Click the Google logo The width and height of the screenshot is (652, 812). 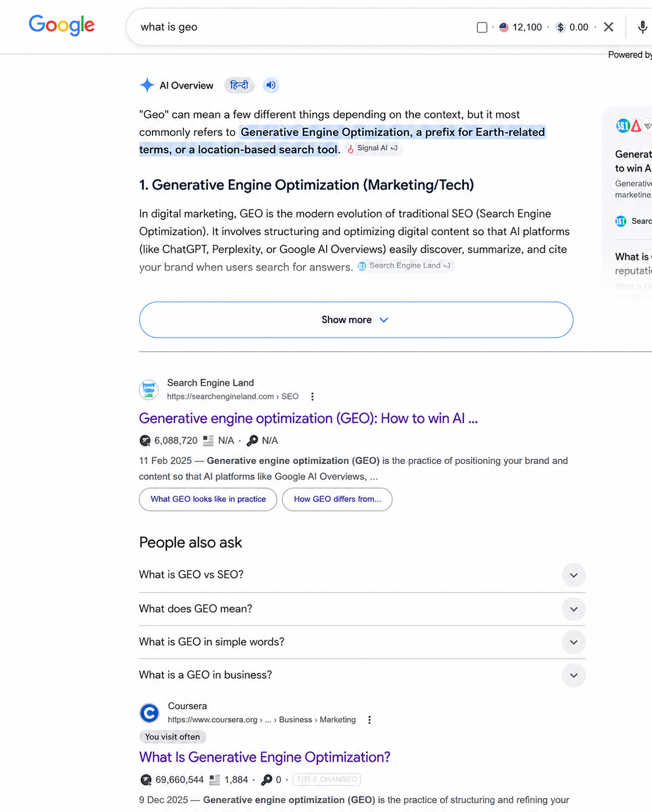point(61,25)
